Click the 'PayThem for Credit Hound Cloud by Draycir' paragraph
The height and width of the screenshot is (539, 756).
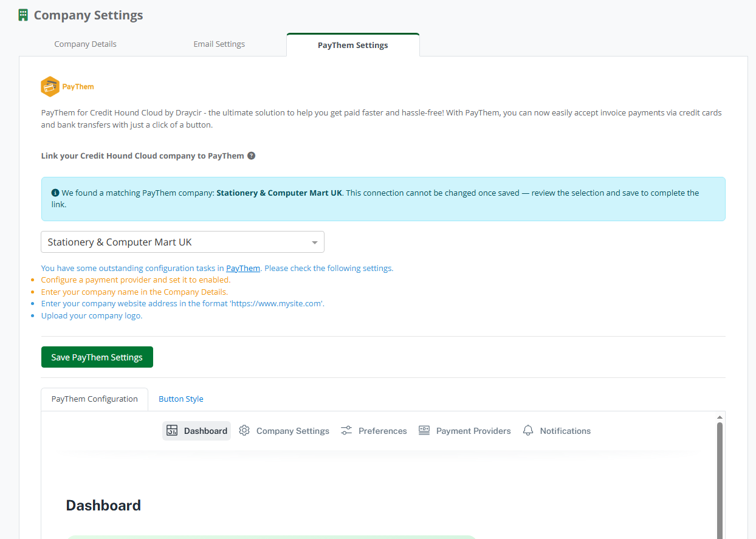(x=381, y=119)
